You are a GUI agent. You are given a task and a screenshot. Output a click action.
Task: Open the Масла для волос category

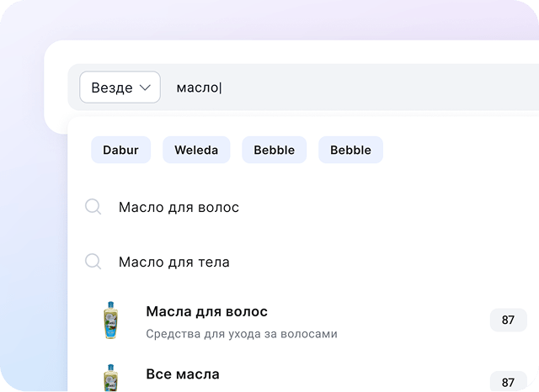click(x=206, y=312)
